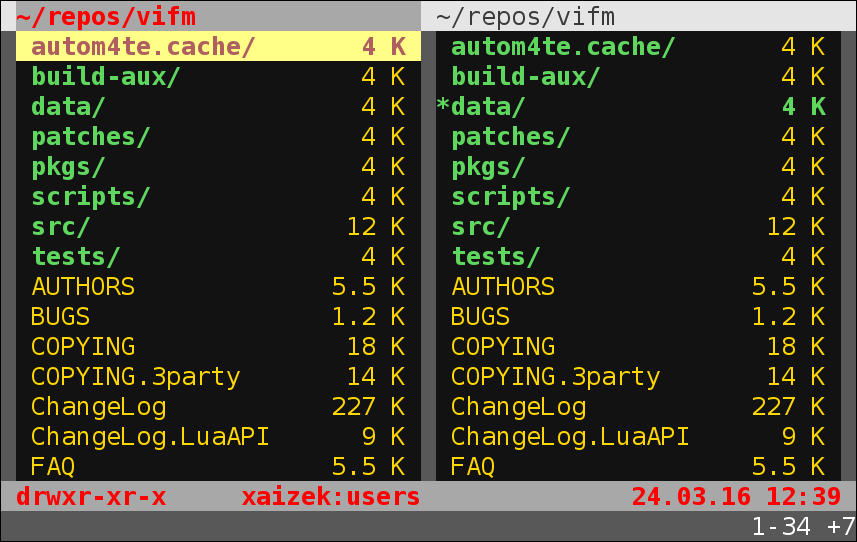857x542 pixels.
Task: Click the 12 K size of right src/
Action: tap(796, 226)
